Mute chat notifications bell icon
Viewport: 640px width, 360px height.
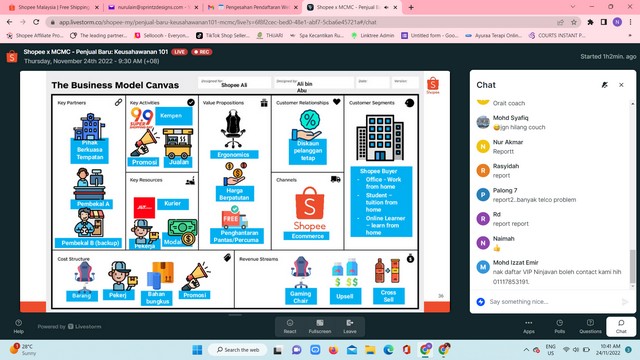[604, 85]
